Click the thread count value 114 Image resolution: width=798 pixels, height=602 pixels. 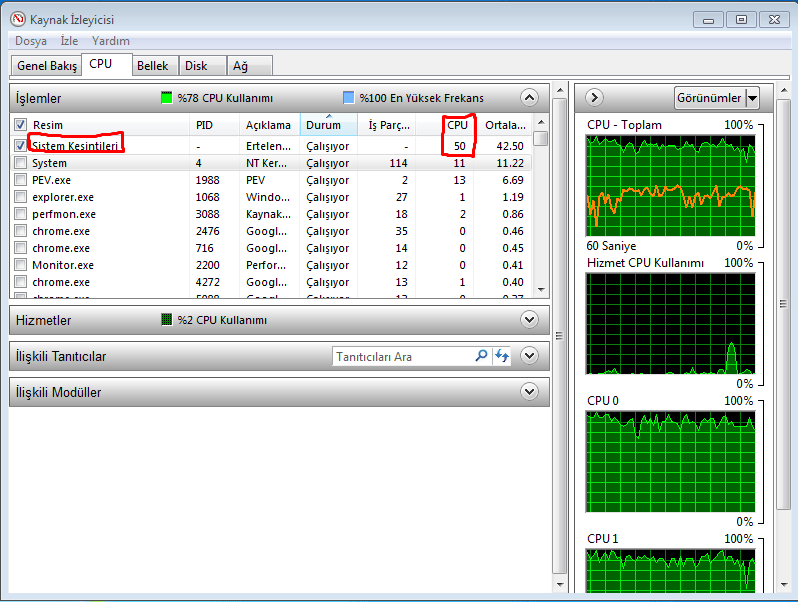[398, 163]
